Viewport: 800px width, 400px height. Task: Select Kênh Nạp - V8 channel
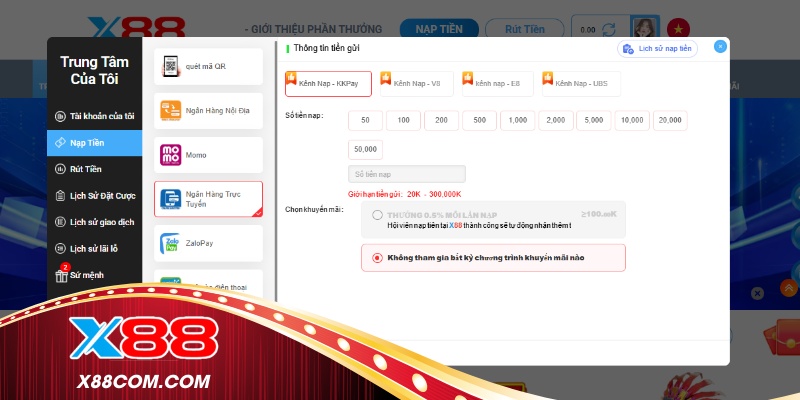click(417, 84)
